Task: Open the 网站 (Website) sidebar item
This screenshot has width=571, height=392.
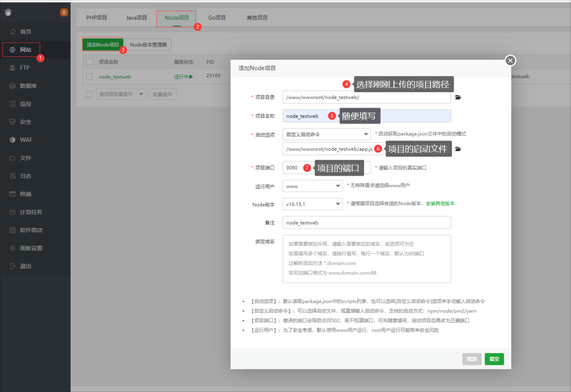Action: pyautogui.click(x=25, y=50)
